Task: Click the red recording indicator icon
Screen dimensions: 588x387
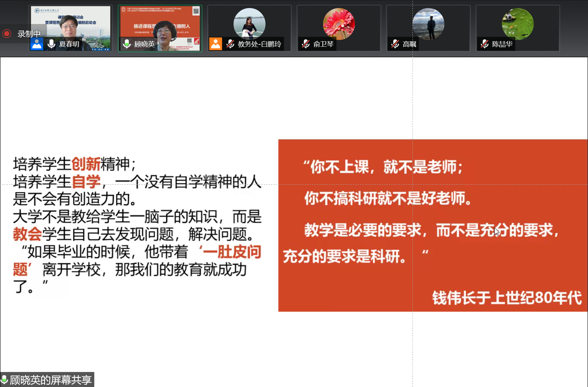Action: click(7, 34)
